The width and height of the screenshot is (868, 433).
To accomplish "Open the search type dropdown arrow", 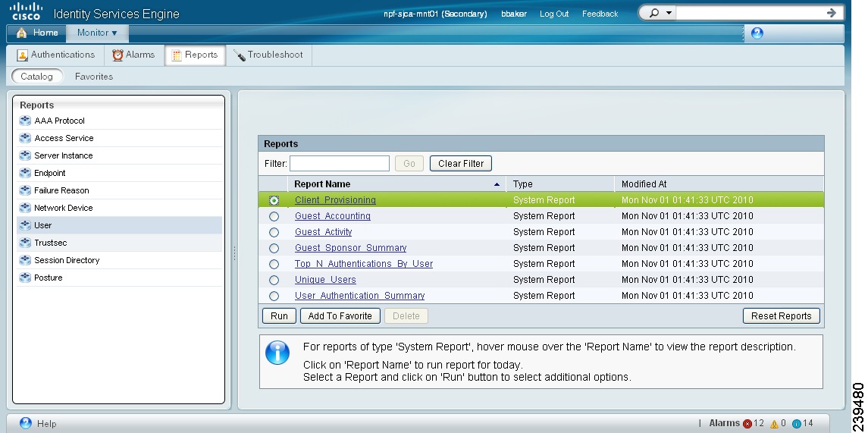I will click(x=669, y=13).
